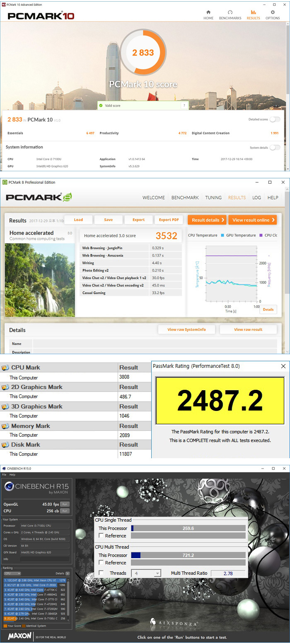Open the HELP tab in PCMark 8

pyautogui.click(x=273, y=198)
